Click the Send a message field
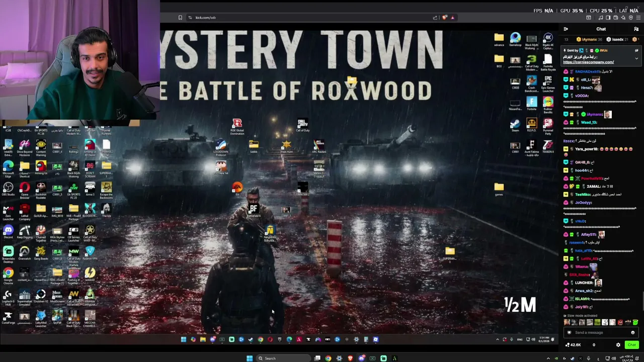The height and width of the screenshot is (362, 644). click(601, 332)
